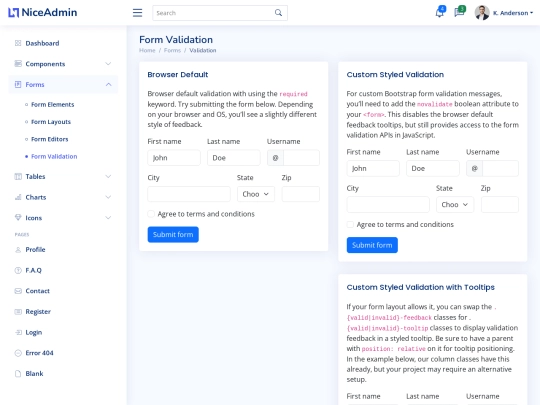Click the Dashboard grid icon

(18, 43)
